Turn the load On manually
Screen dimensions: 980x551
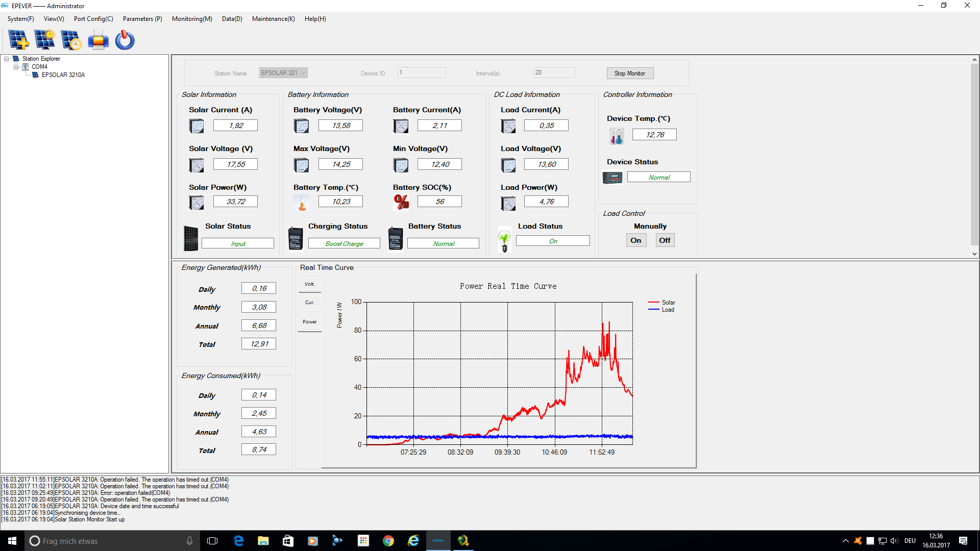636,240
